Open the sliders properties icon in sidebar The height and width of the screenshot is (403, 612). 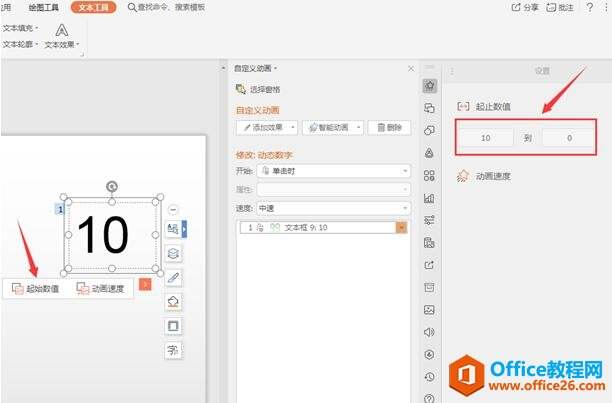click(x=429, y=220)
